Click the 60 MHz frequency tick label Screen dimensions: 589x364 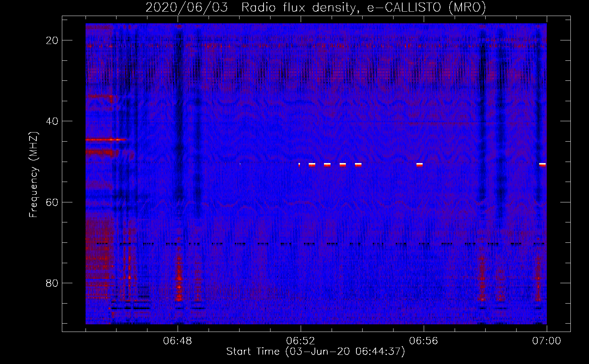tap(52, 202)
